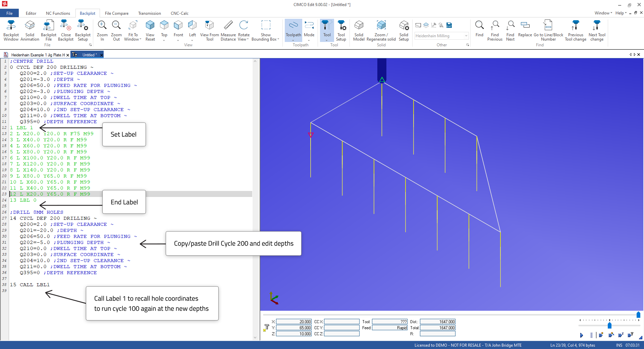Switch to the NC Functions ribbon tab
The height and width of the screenshot is (349, 644).
tap(58, 13)
